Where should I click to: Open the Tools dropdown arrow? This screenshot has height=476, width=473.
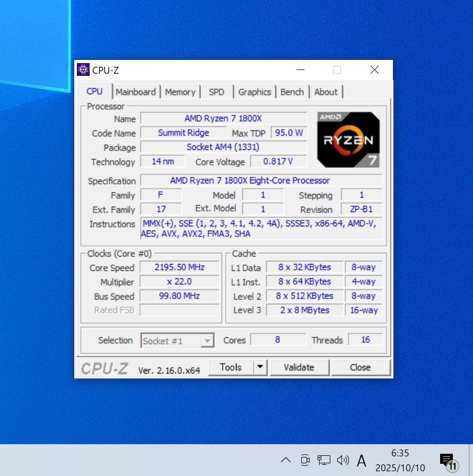point(260,367)
